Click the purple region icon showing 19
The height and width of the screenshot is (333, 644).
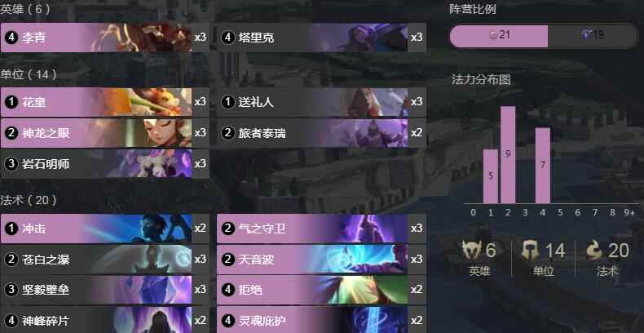585,35
